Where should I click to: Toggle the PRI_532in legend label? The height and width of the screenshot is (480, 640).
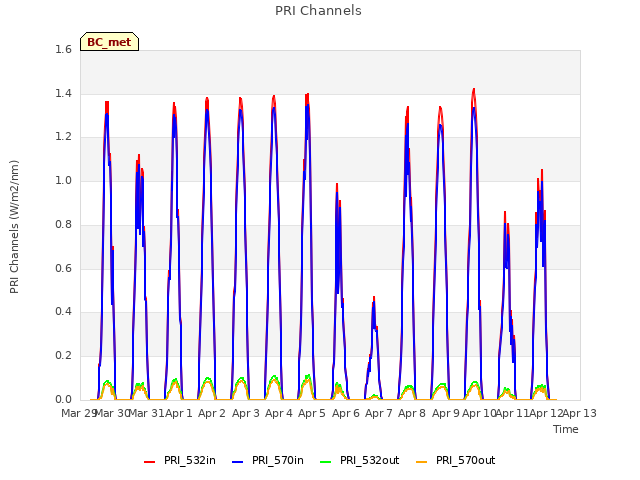190,461
